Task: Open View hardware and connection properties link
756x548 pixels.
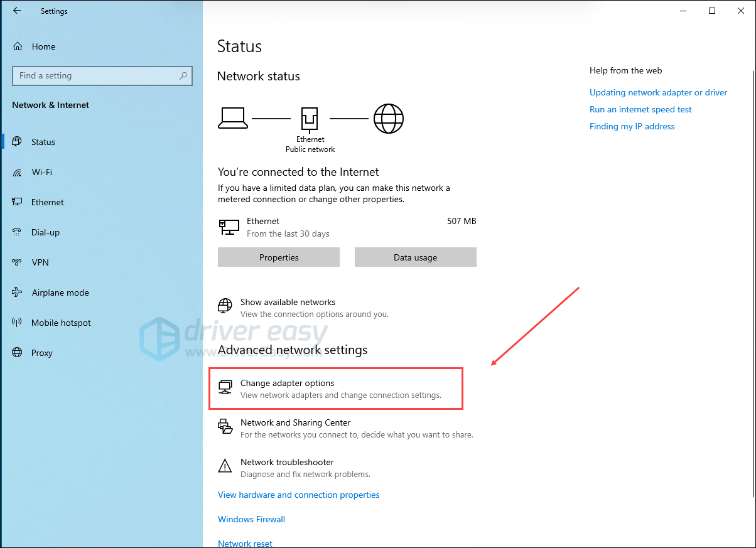Action: [298, 495]
